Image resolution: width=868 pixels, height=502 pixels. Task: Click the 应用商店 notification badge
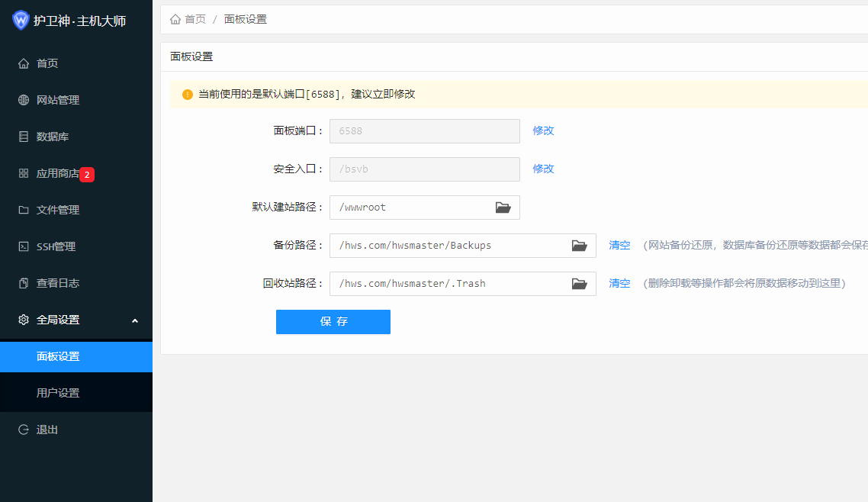pos(87,174)
